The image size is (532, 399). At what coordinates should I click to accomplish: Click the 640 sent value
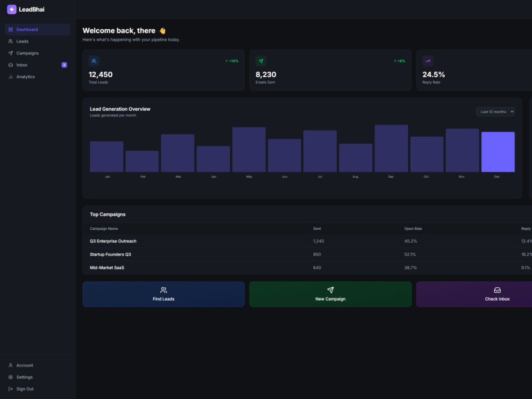[x=317, y=268]
